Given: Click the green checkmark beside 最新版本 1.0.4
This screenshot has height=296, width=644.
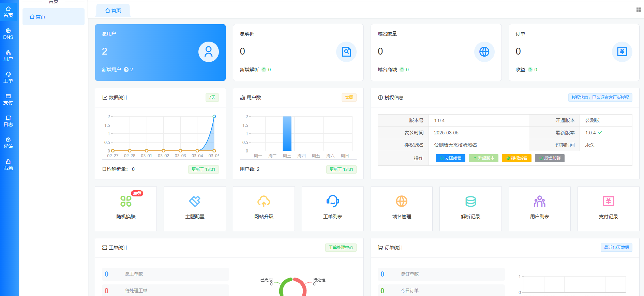Looking at the screenshot, I should 600,133.
